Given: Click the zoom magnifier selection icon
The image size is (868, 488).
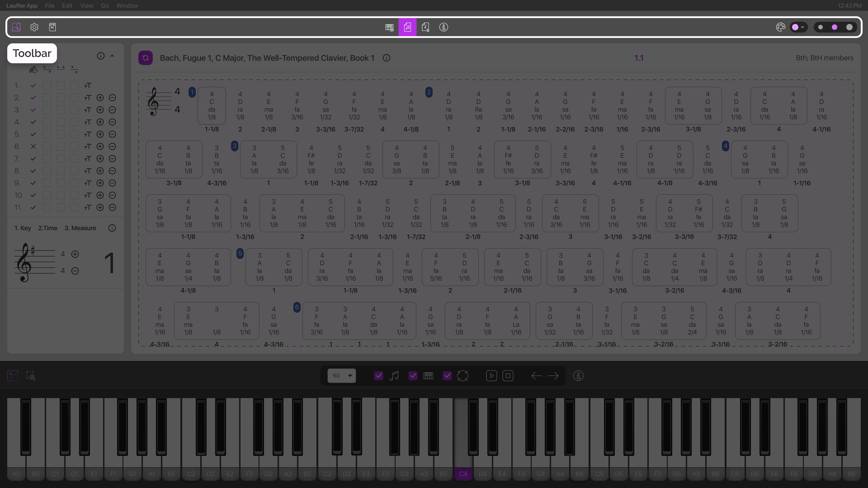Looking at the screenshot, I should [31, 376].
